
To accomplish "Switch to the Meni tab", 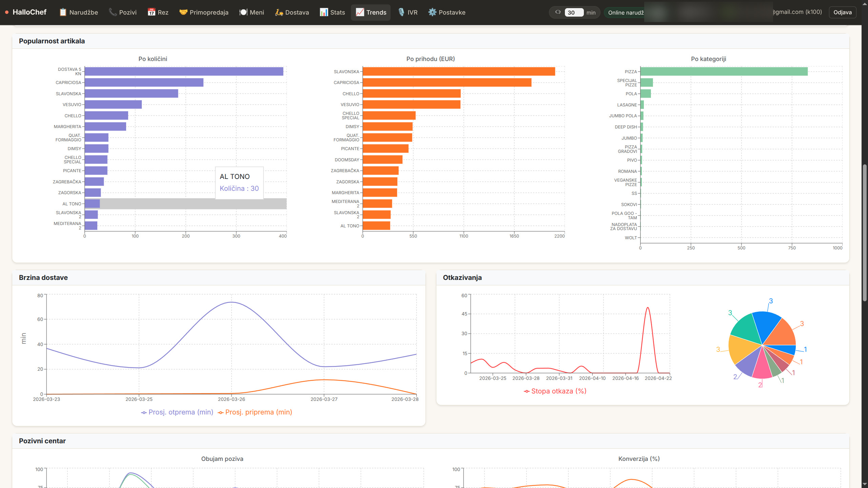I will click(252, 12).
